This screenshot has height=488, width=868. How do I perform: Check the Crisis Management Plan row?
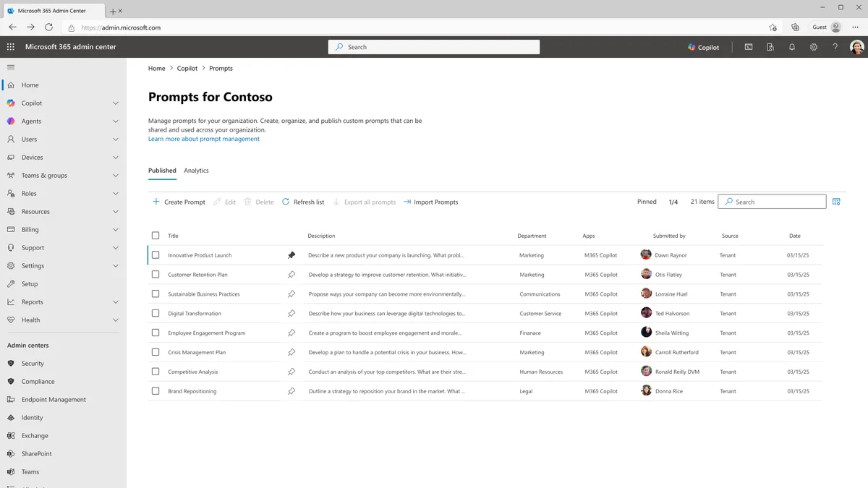point(156,353)
